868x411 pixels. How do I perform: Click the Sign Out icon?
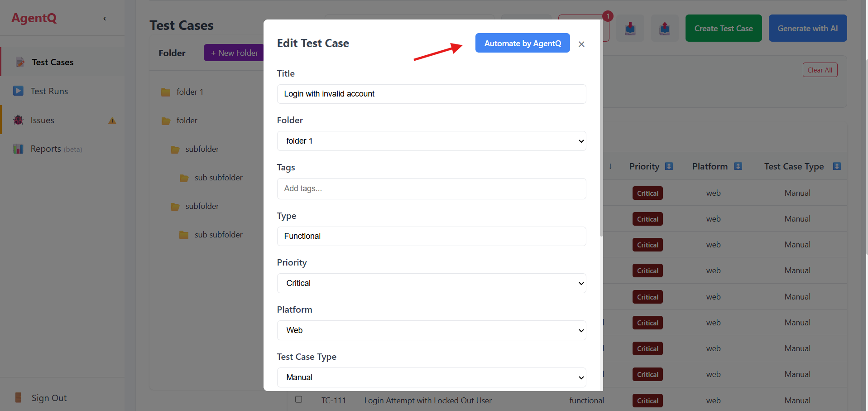18,397
